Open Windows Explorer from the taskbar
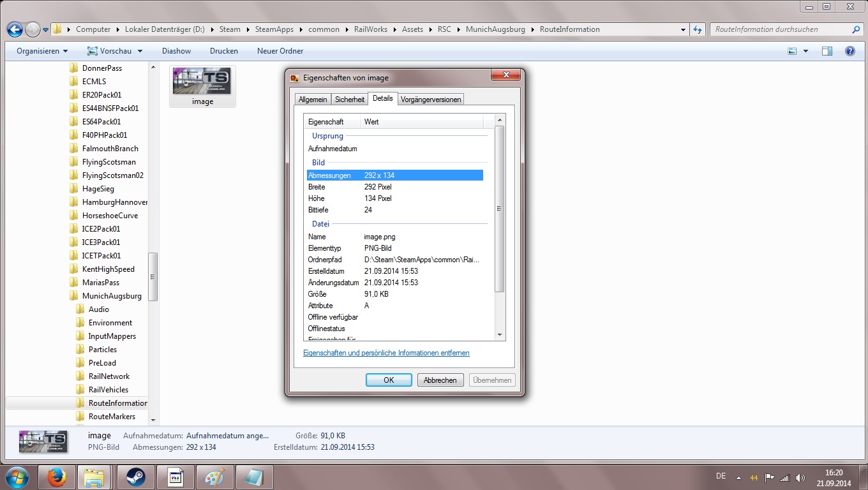 click(94, 477)
